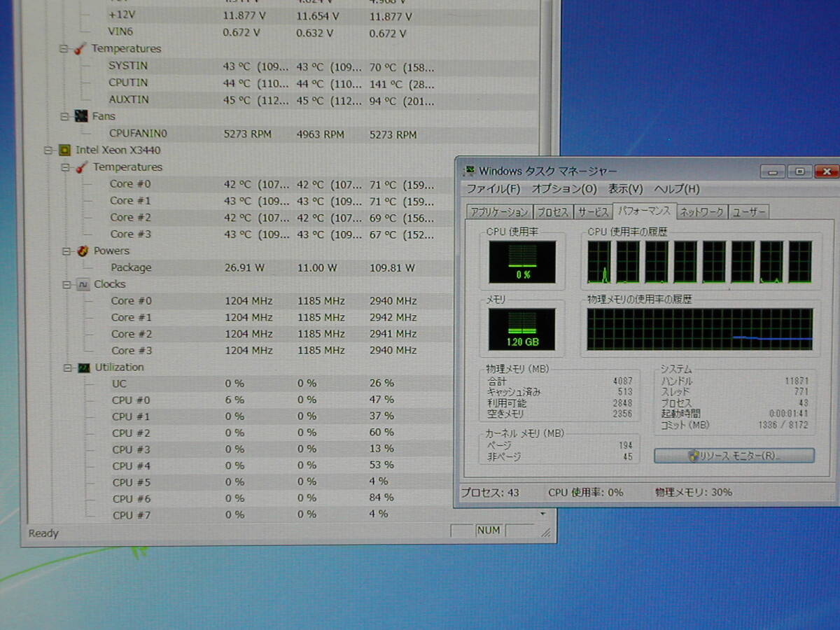Maximize the Task Manager window
The width and height of the screenshot is (840, 630).
pyautogui.click(x=799, y=171)
